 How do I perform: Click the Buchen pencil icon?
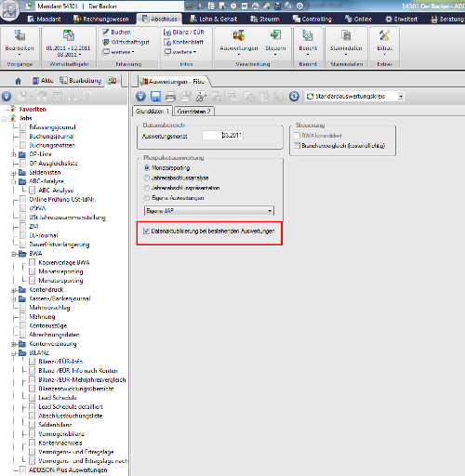tap(106, 32)
